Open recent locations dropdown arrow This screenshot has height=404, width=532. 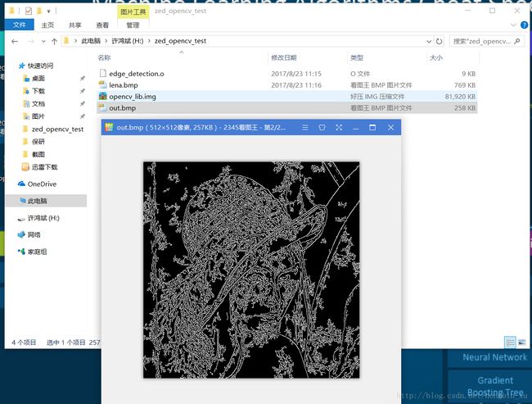[43, 42]
